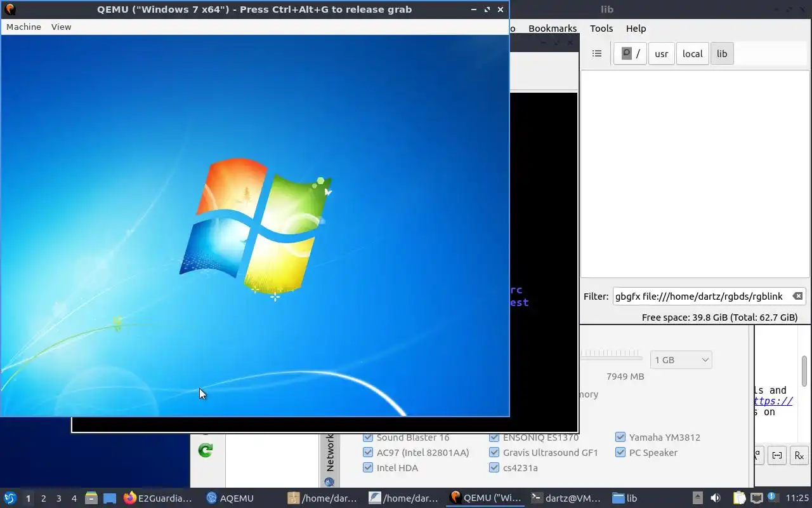The width and height of the screenshot is (812, 508).
Task: Select lib folder in path bar
Action: click(722, 53)
